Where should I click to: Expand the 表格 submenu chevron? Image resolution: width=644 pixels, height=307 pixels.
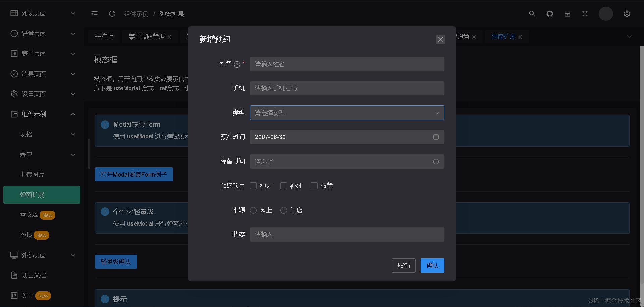[x=73, y=134]
